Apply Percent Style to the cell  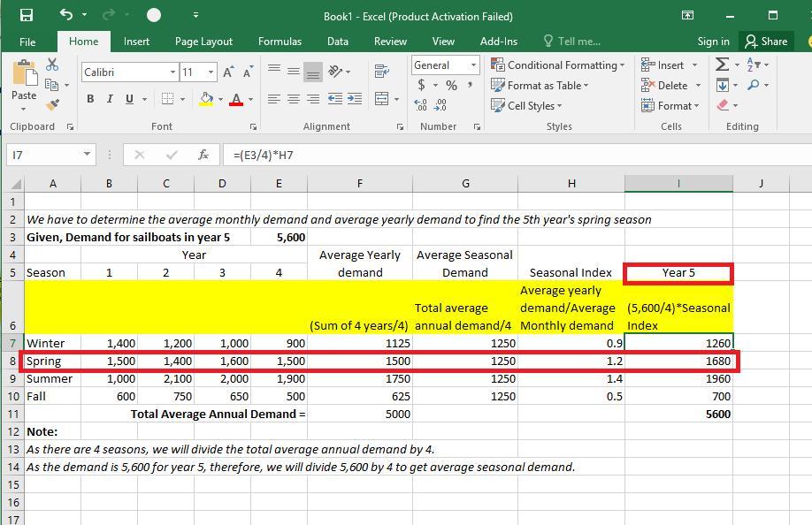point(451,85)
